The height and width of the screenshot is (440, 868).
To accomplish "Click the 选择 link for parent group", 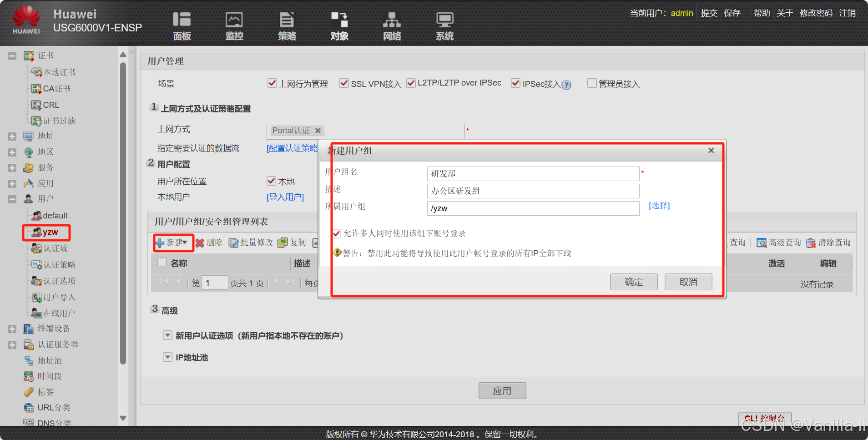I will [x=659, y=206].
